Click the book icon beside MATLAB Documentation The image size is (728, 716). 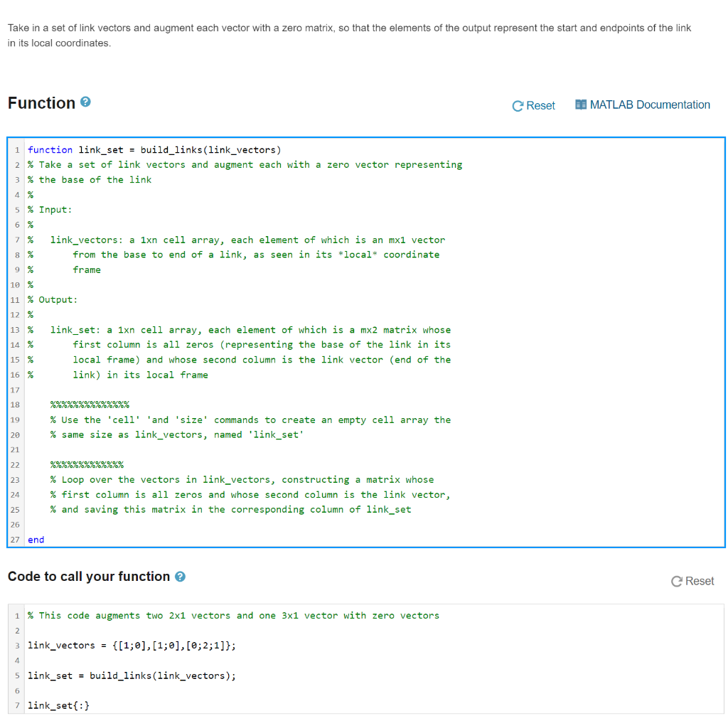click(x=581, y=105)
